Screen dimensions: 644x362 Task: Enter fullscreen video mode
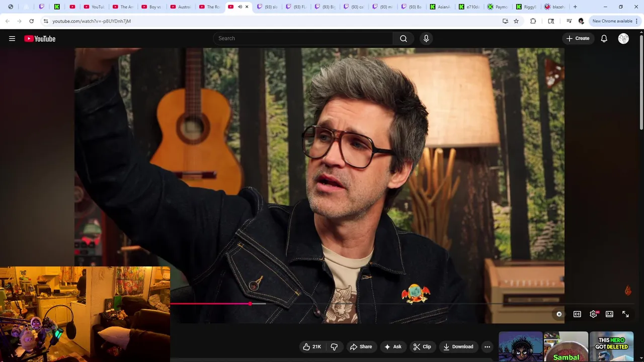pos(625,314)
